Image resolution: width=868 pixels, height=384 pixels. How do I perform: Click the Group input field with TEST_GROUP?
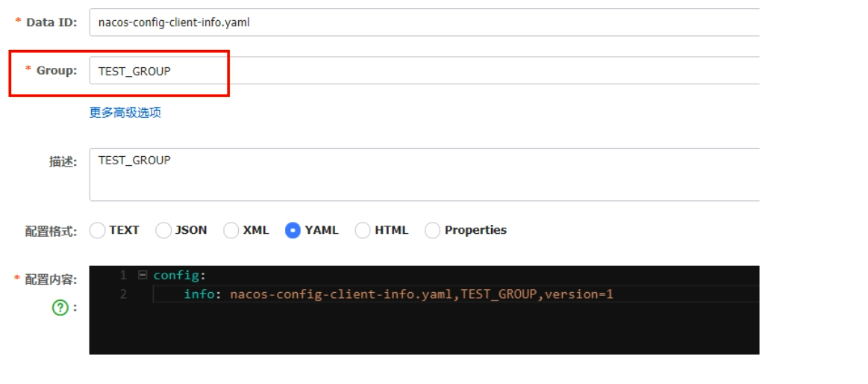tap(424, 71)
